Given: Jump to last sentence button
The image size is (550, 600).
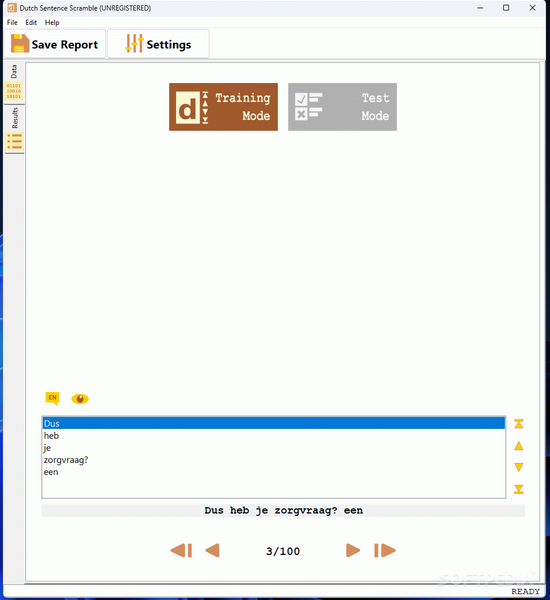Looking at the screenshot, I should click(385, 551).
